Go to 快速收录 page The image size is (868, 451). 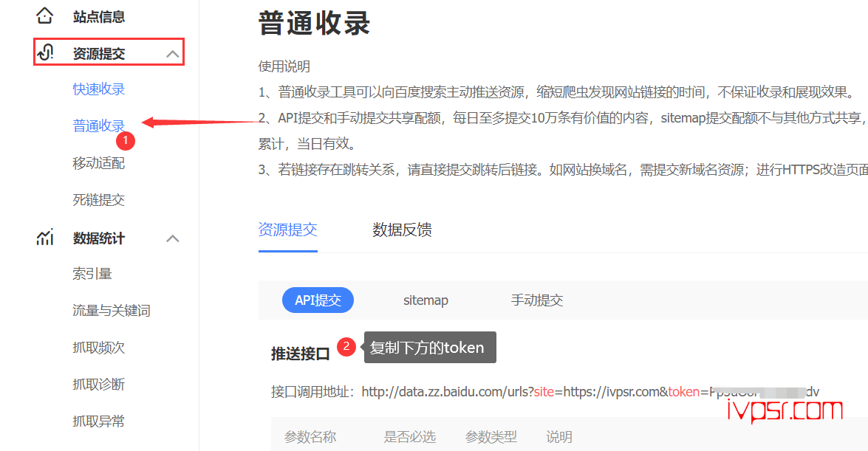point(98,89)
